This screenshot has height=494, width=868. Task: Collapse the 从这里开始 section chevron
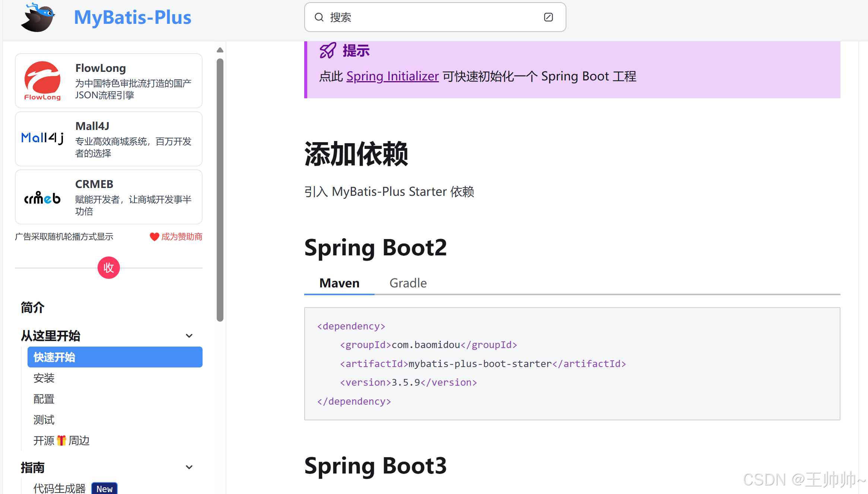(x=189, y=336)
